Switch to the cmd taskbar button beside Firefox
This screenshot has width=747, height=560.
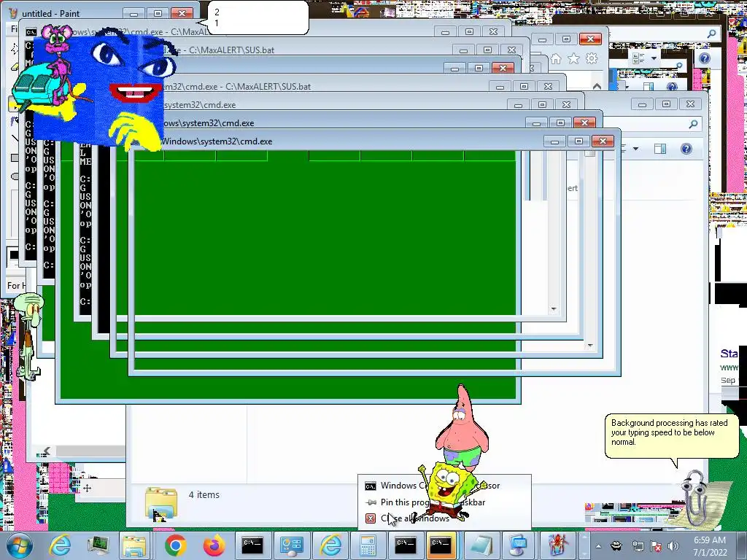pos(252,545)
